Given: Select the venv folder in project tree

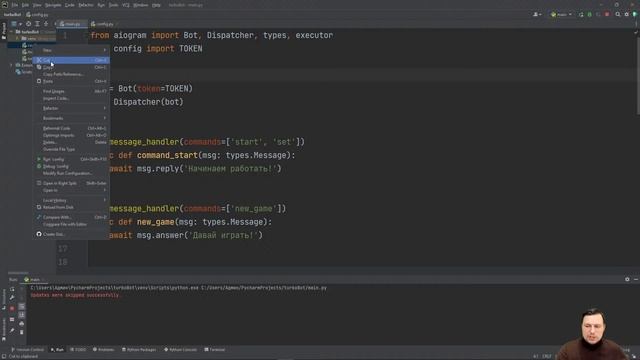Looking at the screenshot, I should tap(32, 38).
